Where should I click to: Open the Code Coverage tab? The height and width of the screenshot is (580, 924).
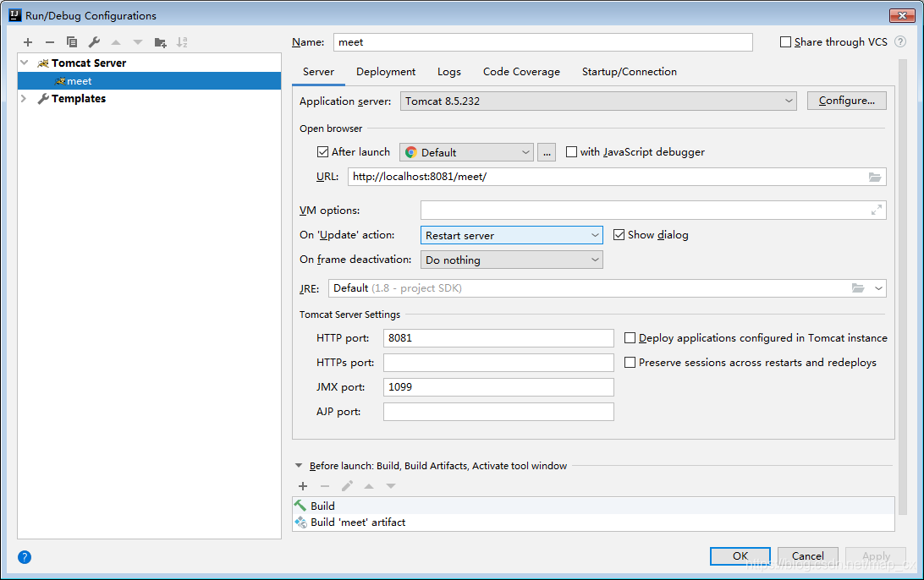click(x=521, y=72)
